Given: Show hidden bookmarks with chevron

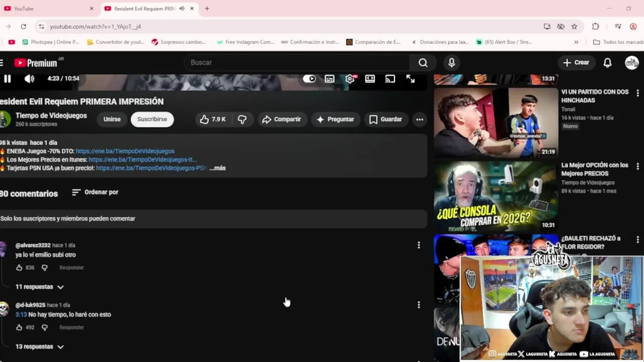Looking at the screenshot, I should [576, 42].
